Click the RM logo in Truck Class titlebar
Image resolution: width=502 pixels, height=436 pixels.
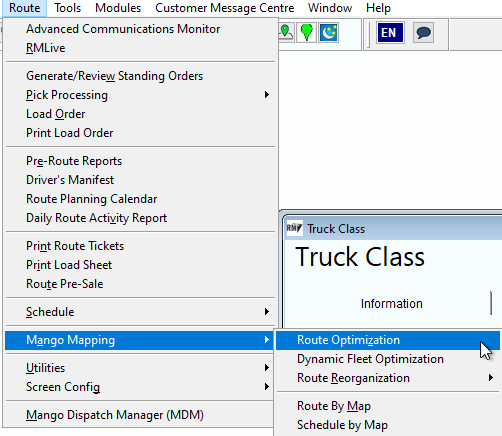pos(294,228)
